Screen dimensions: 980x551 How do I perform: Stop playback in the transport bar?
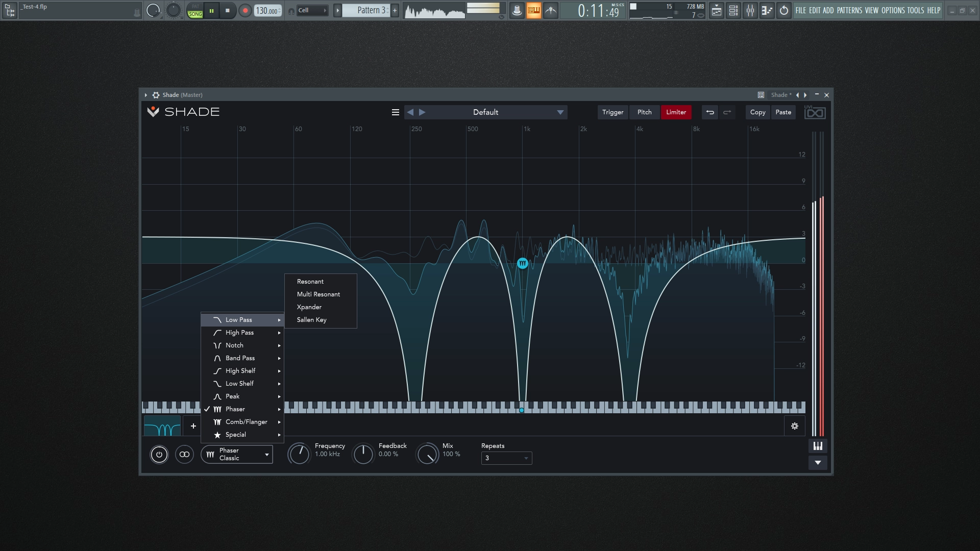228,10
